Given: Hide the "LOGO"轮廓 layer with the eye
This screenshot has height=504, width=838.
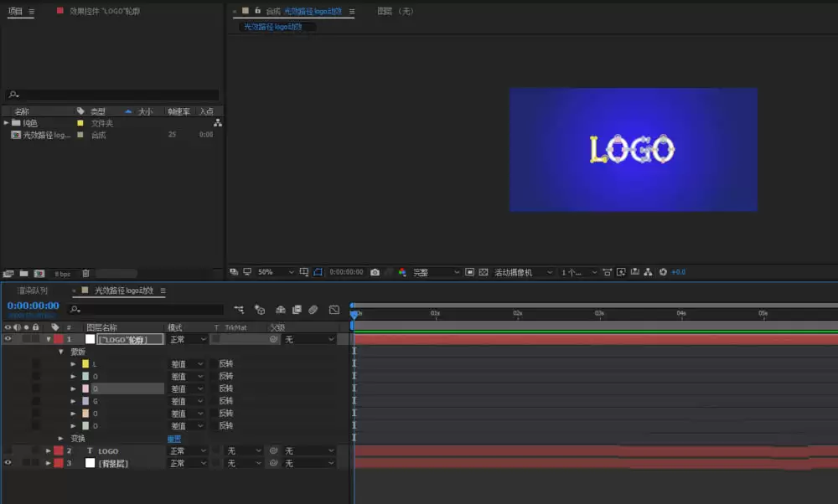Looking at the screenshot, I should pyautogui.click(x=8, y=339).
